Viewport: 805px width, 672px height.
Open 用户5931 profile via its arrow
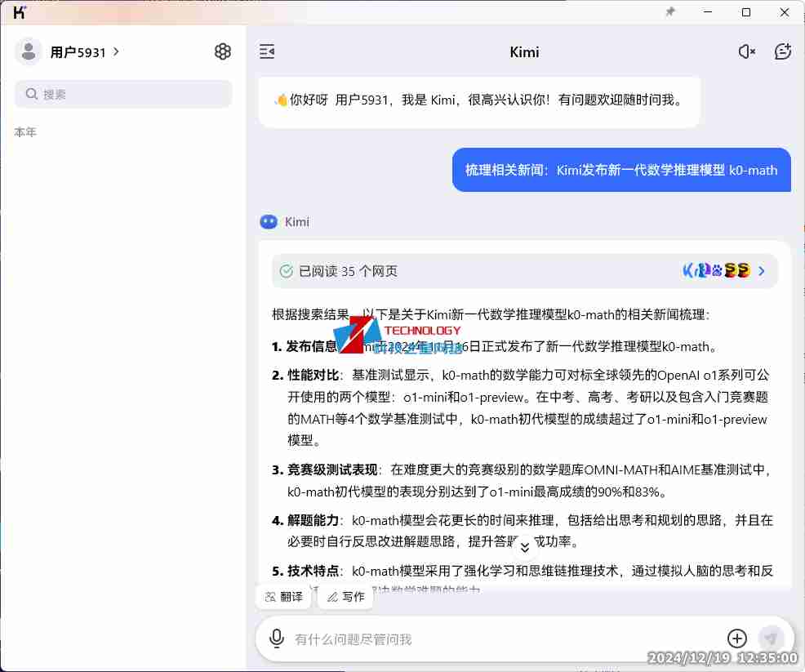(x=114, y=51)
